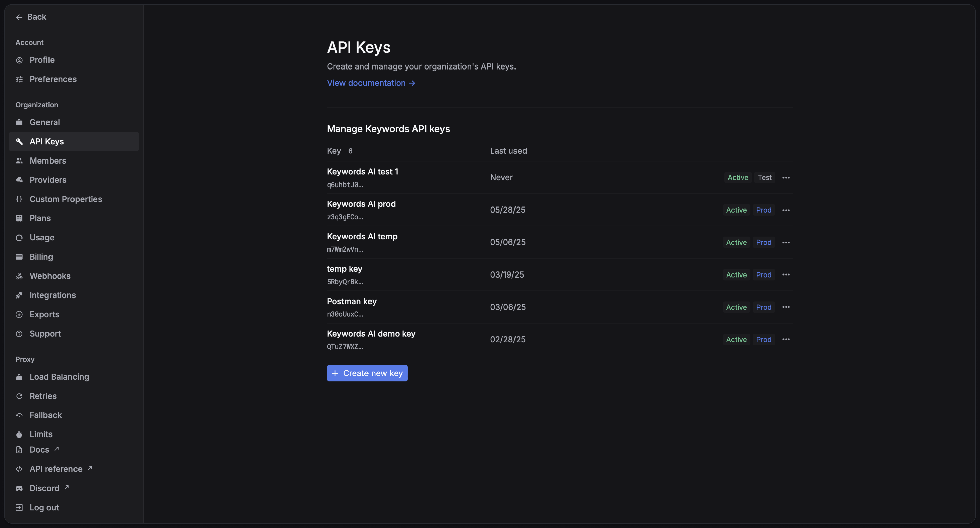Click the Prod badge on temp key
Image resolution: width=980 pixels, height=528 pixels.
tap(764, 275)
